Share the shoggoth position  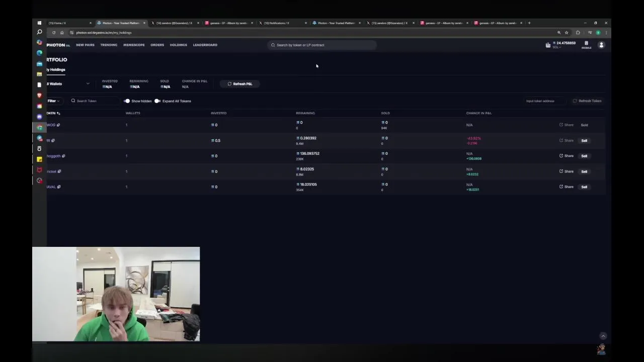click(567, 156)
